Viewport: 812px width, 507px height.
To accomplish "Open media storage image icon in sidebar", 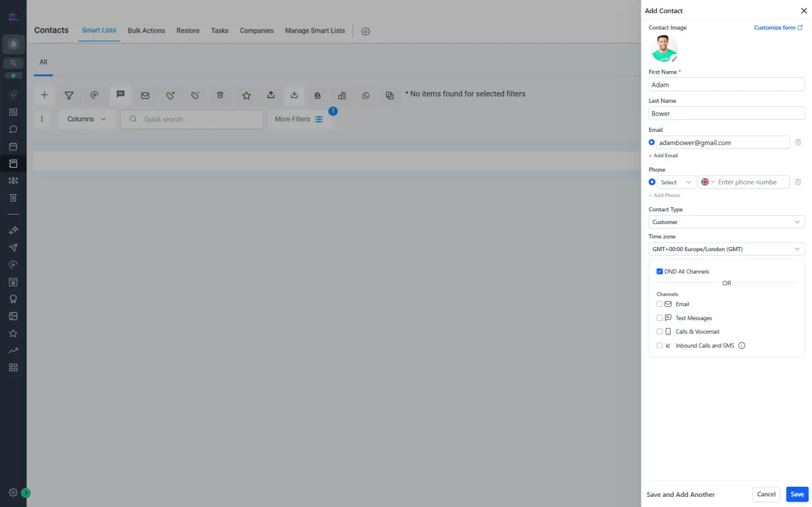I will pyautogui.click(x=13, y=316).
